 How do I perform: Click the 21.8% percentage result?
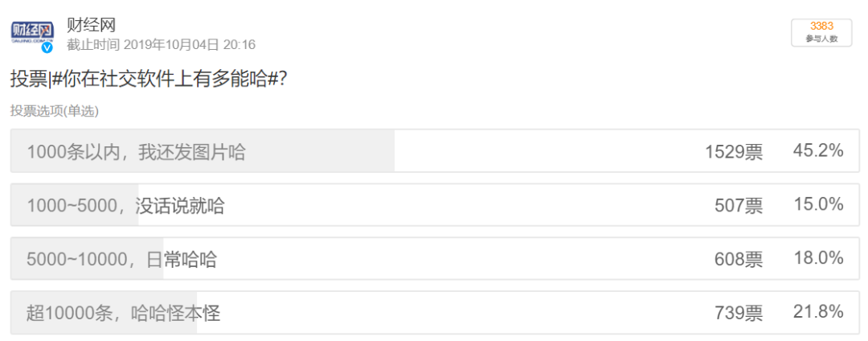(818, 312)
